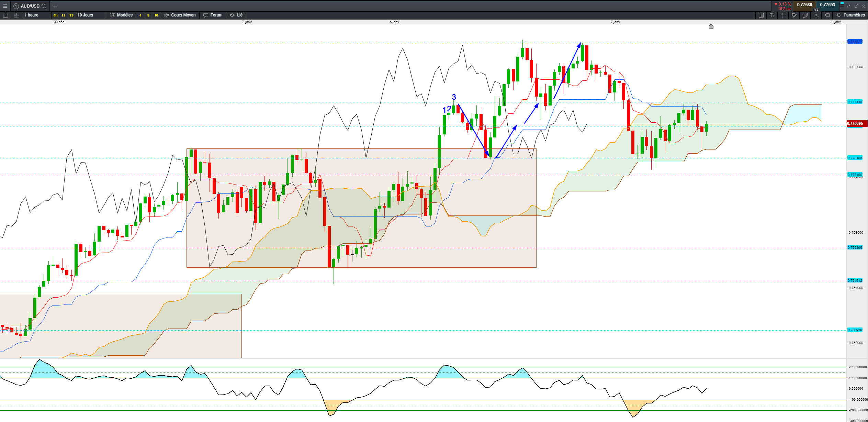Switch timeframe to 1S

click(x=71, y=15)
